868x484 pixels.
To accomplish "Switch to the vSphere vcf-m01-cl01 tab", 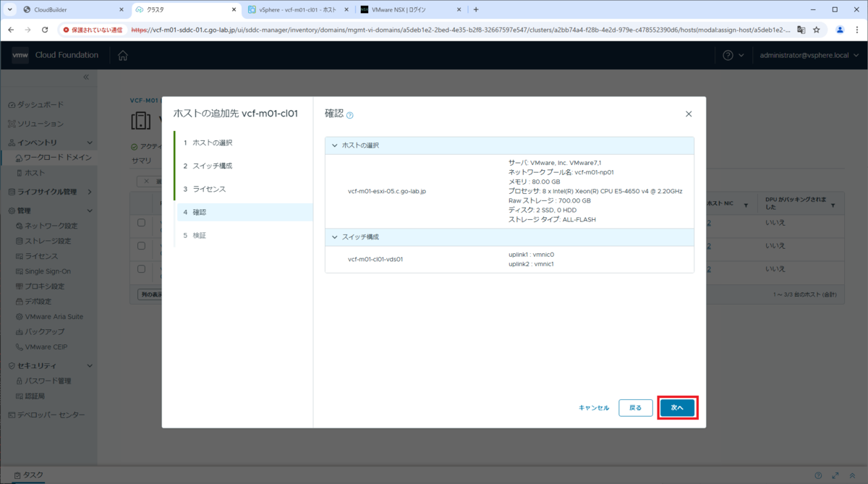I will click(298, 9).
